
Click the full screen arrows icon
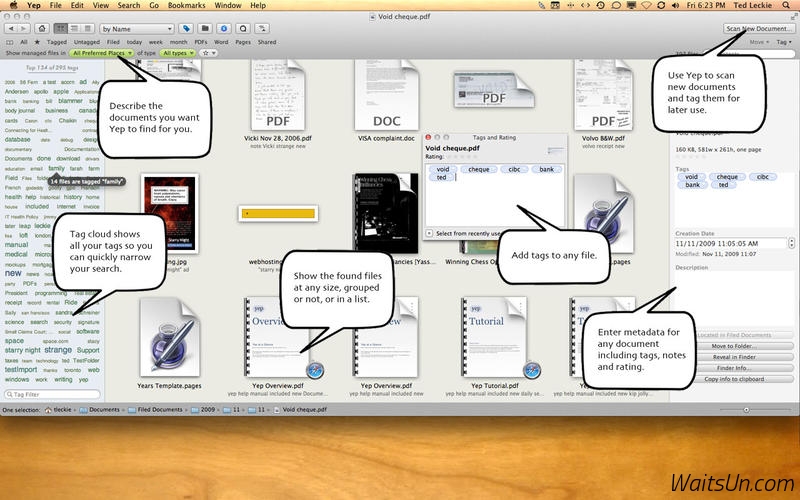coord(793,16)
